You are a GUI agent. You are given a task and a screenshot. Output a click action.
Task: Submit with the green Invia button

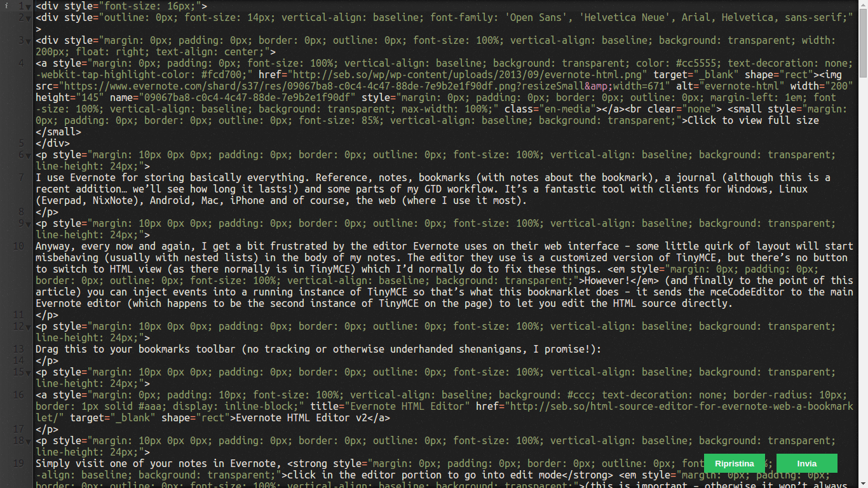(x=807, y=463)
